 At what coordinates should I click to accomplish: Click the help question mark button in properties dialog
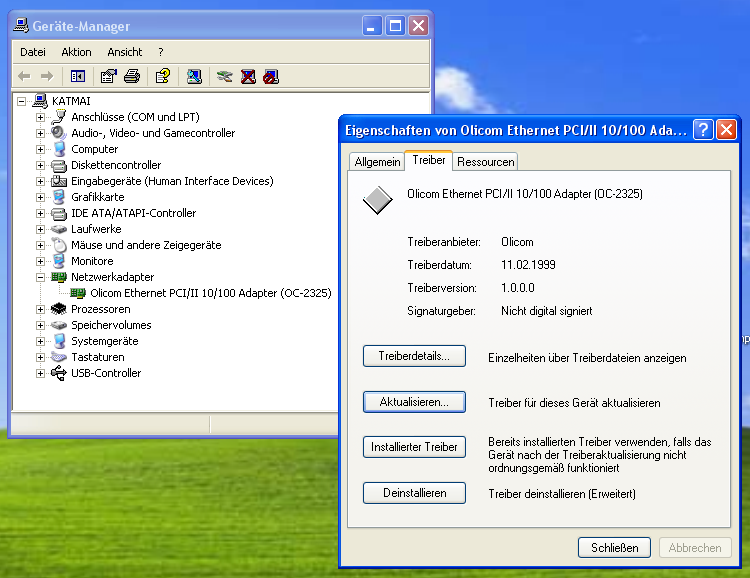[x=703, y=130]
